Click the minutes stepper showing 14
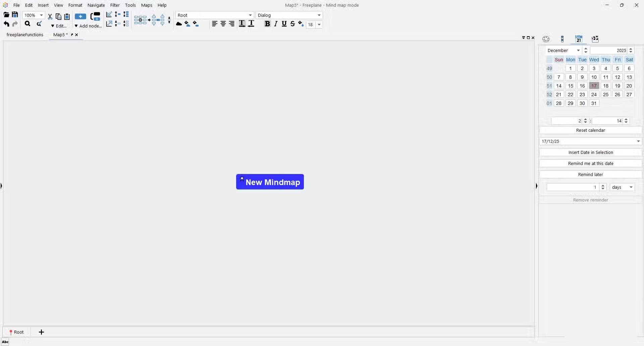This screenshot has height=346, width=644. point(626,121)
